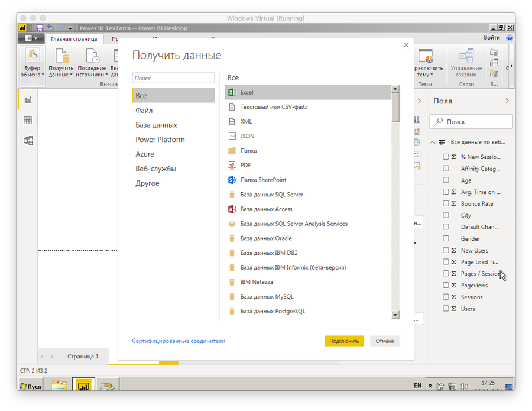Open Сертифицированные соединители link
The height and width of the screenshot is (411, 532).
tap(179, 341)
